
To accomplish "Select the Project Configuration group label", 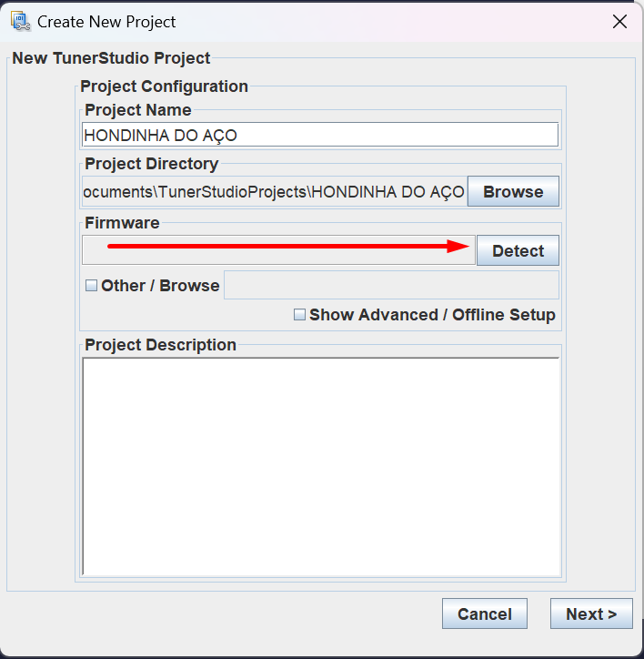I will (164, 86).
